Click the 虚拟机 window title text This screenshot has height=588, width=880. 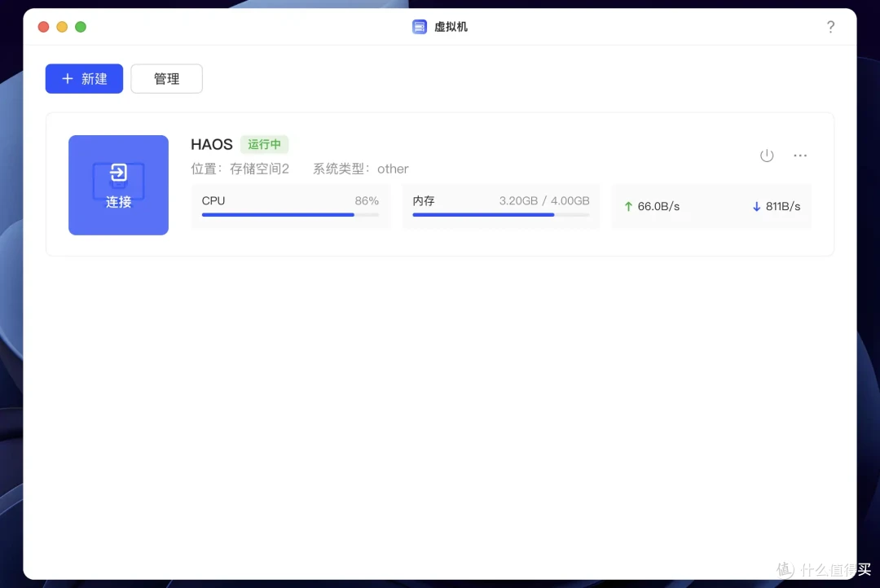(x=451, y=27)
